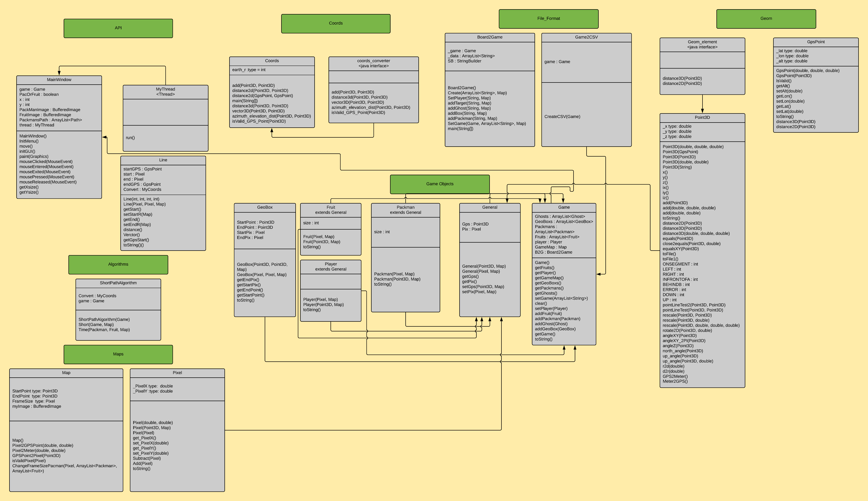Select the GeoBox class title
Screen dimensions: 868x501
point(265,207)
